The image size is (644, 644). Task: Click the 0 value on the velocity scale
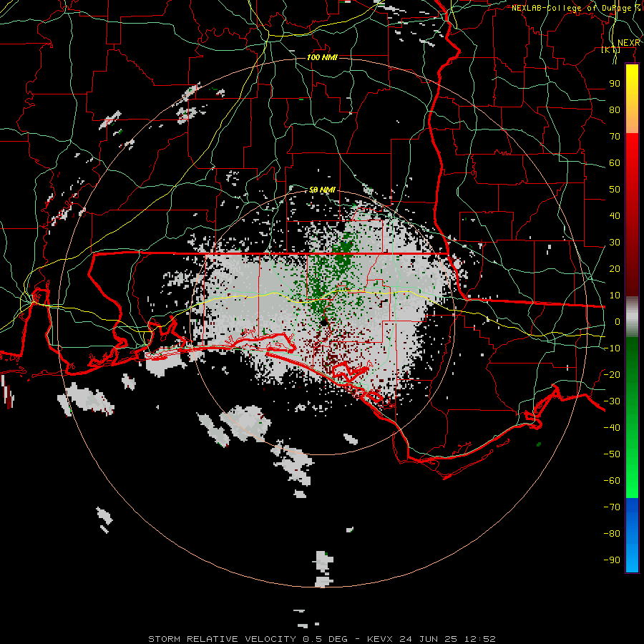618,321
